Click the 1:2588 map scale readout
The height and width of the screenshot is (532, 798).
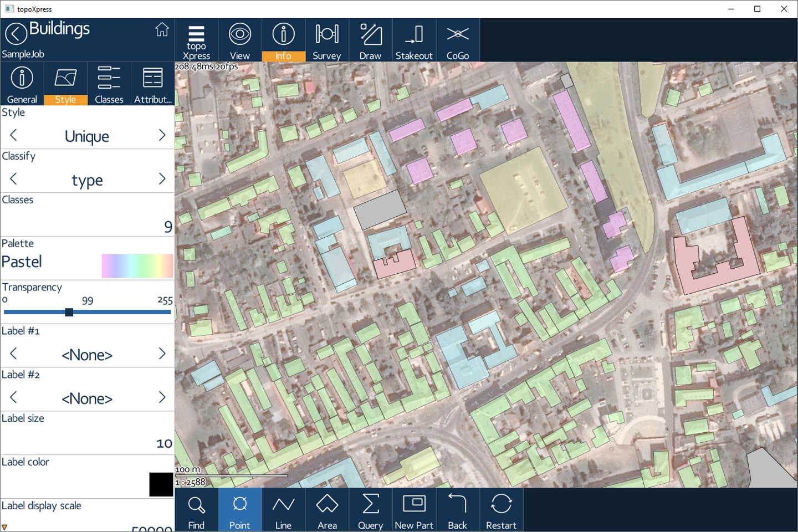190,482
